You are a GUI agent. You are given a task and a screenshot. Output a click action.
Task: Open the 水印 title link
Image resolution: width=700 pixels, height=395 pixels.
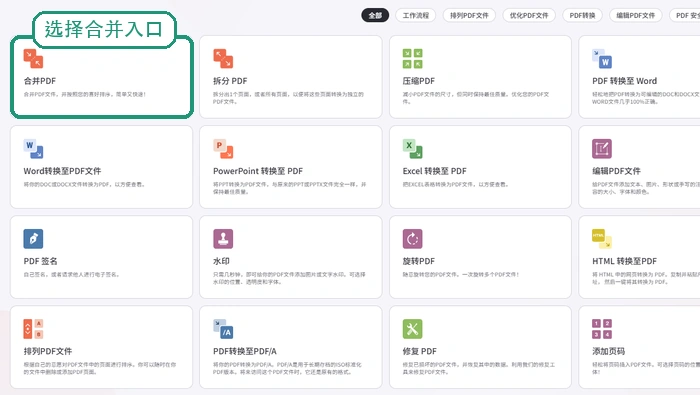[x=221, y=261]
